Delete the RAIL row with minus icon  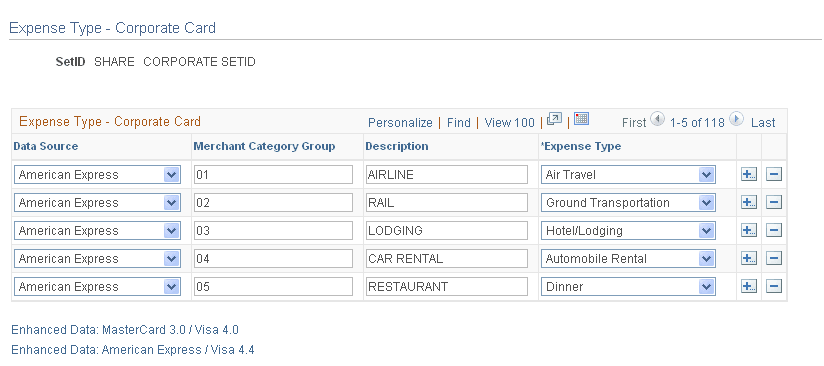coord(774,202)
